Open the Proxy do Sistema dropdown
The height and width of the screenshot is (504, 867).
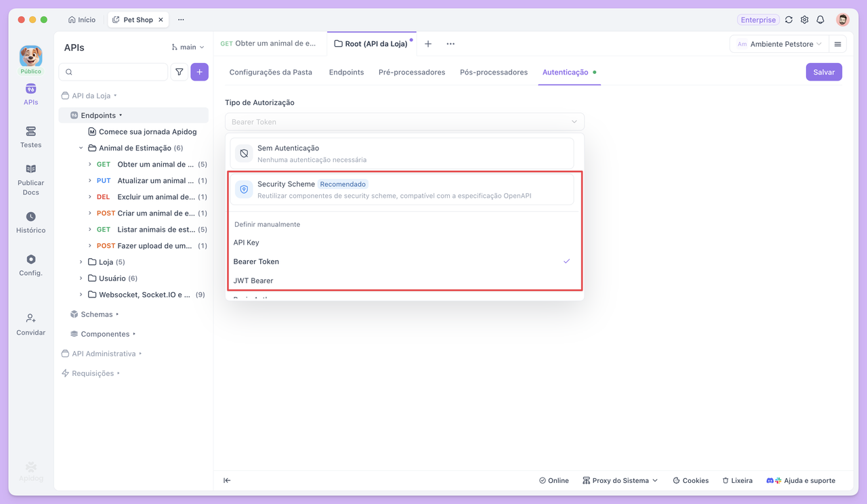coord(620,480)
